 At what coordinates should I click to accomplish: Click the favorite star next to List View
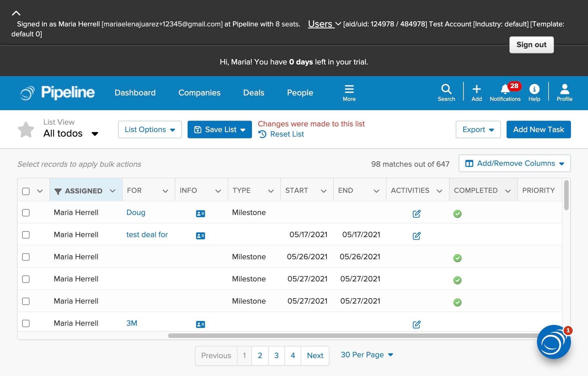pos(26,129)
